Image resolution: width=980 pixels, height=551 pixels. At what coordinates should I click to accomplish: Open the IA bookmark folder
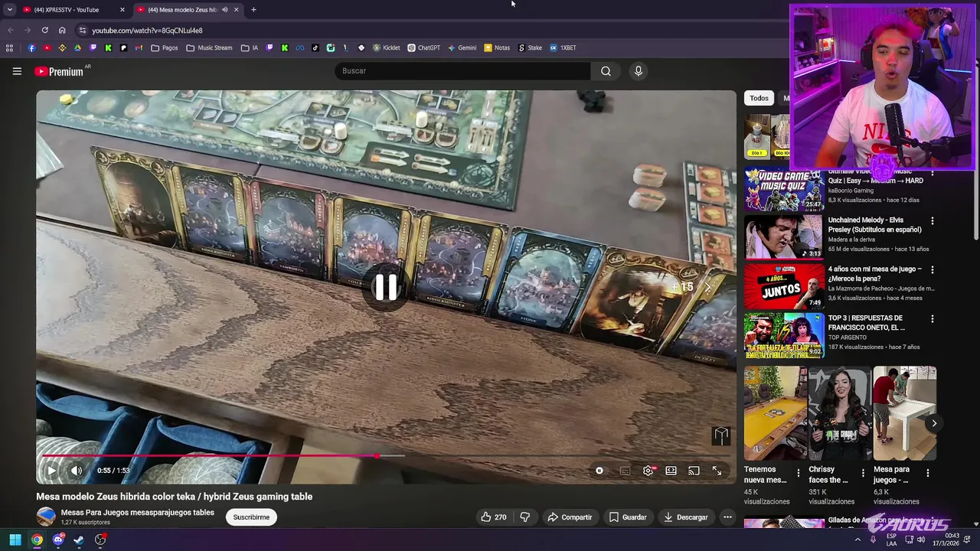(250, 47)
